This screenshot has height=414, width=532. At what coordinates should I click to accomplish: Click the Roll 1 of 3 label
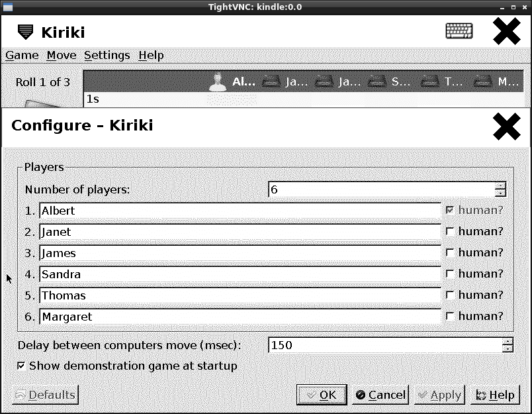coord(43,82)
